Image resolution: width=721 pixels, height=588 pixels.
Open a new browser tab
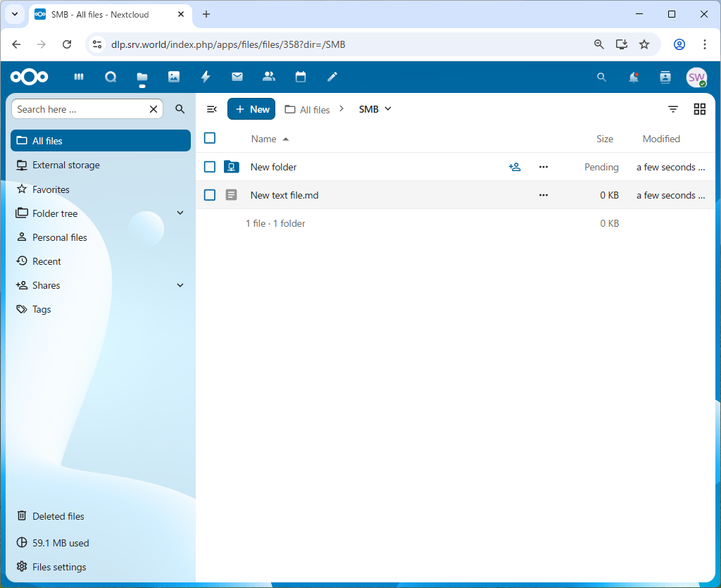pyautogui.click(x=206, y=14)
